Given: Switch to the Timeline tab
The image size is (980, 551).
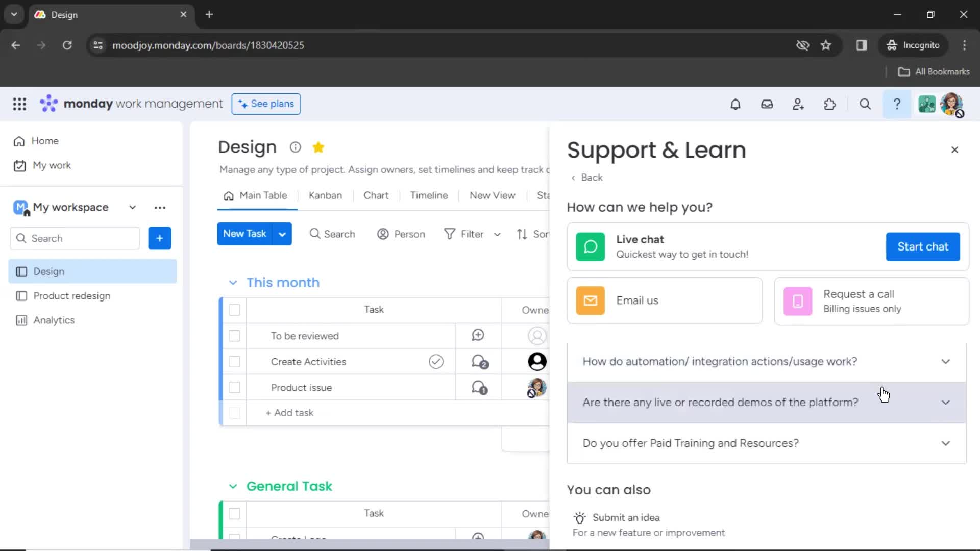Looking at the screenshot, I should click(x=429, y=194).
